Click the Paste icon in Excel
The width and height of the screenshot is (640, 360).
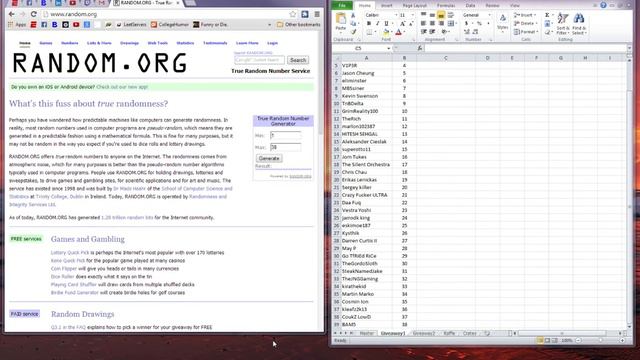click(x=340, y=19)
